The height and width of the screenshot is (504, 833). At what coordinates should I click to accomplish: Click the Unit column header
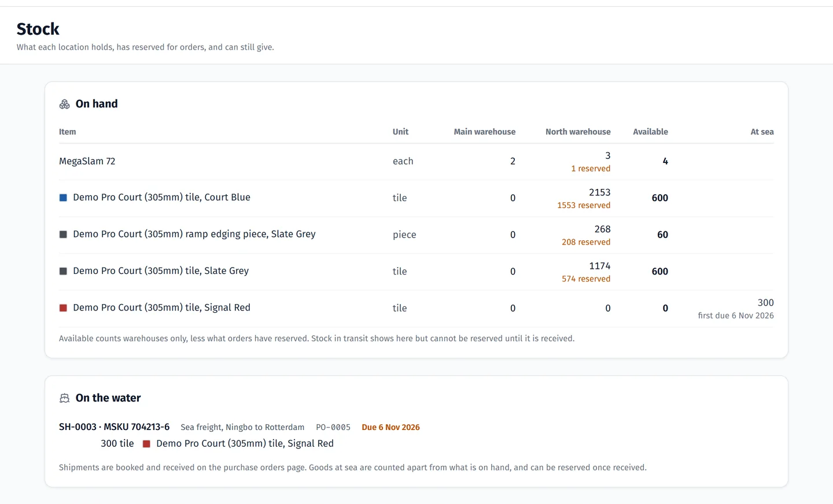pyautogui.click(x=400, y=132)
